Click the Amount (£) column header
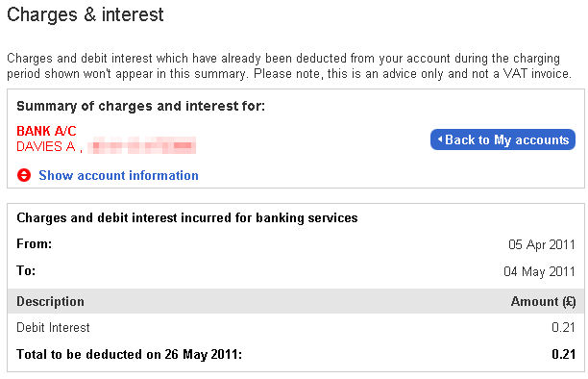The width and height of the screenshot is (588, 379). (x=543, y=301)
